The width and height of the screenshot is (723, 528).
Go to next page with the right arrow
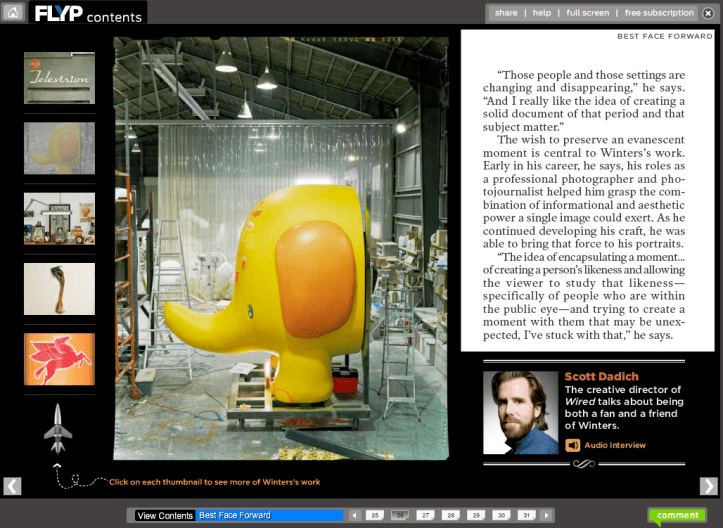tap(708, 486)
